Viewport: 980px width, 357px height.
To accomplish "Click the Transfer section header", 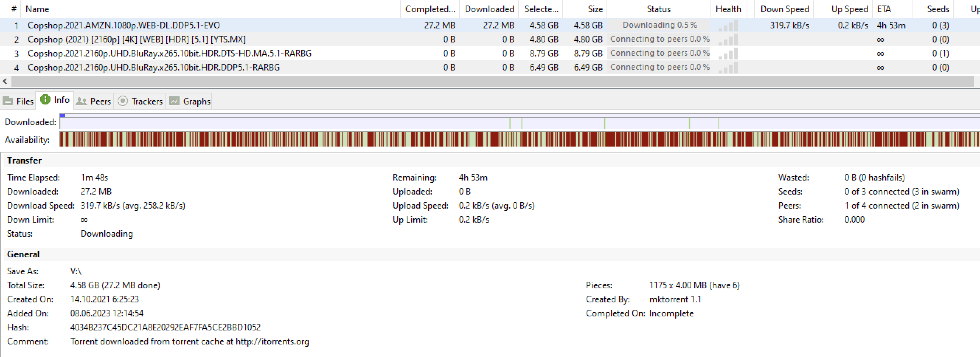I will [x=24, y=160].
